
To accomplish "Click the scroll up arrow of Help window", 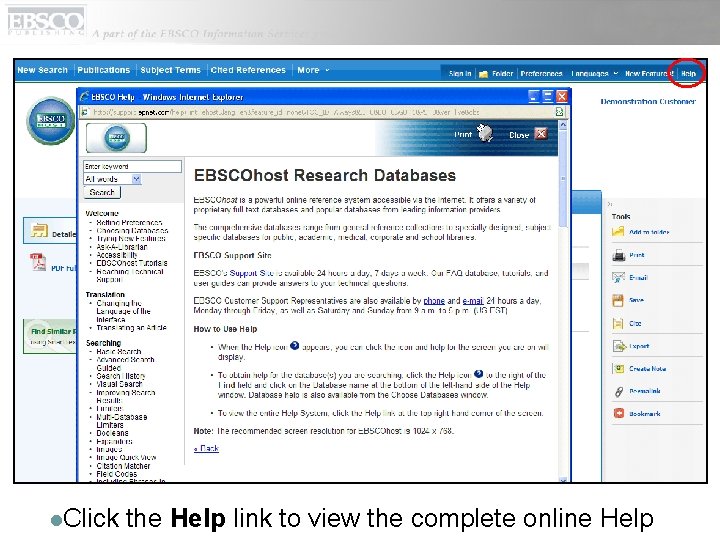I will (x=563, y=125).
